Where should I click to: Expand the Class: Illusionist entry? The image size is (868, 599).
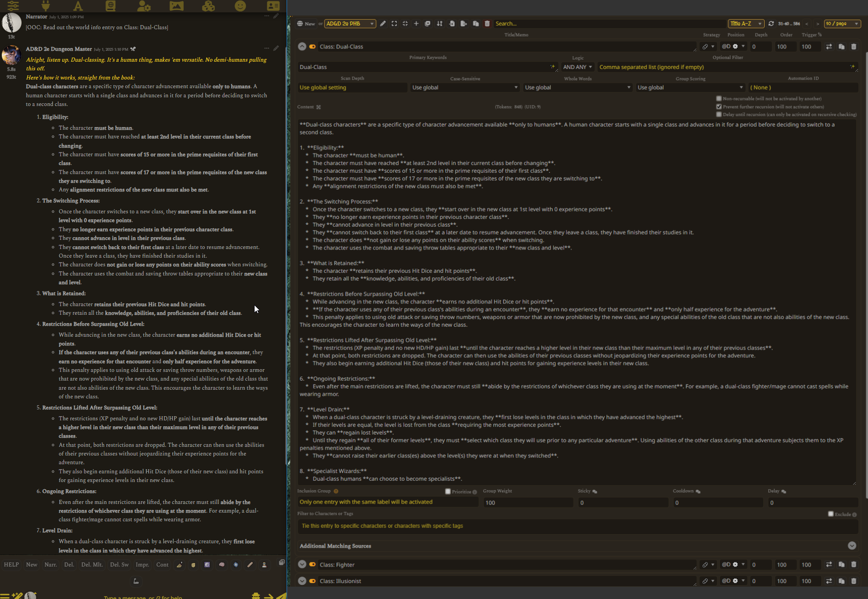pyautogui.click(x=302, y=581)
